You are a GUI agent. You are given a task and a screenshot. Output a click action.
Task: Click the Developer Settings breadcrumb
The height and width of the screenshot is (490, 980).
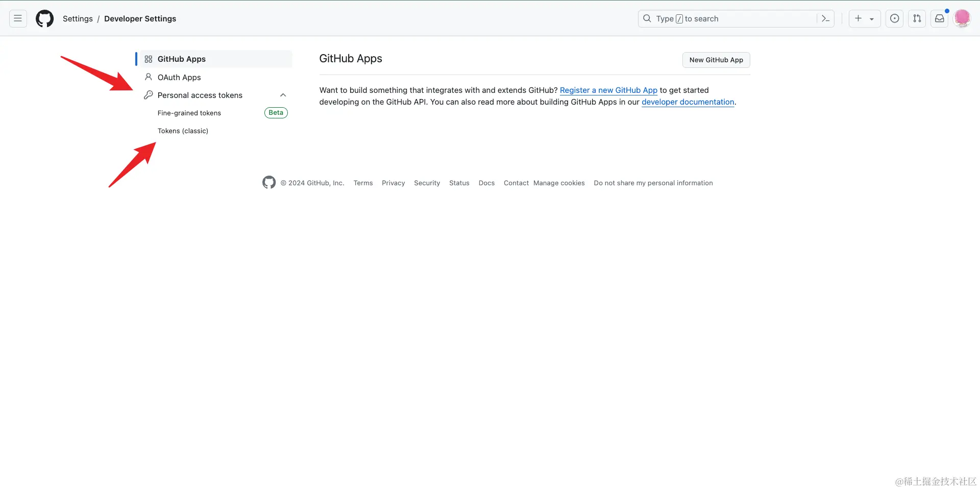coord(140,18)
